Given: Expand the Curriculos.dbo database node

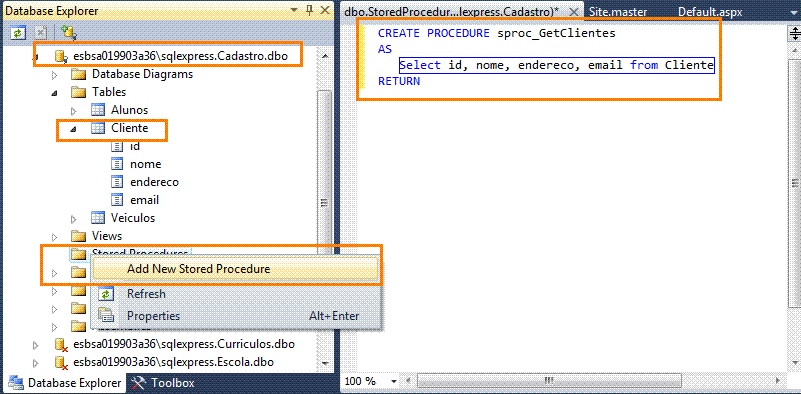Looking at the screenshot, I should [x=36, y=345].
